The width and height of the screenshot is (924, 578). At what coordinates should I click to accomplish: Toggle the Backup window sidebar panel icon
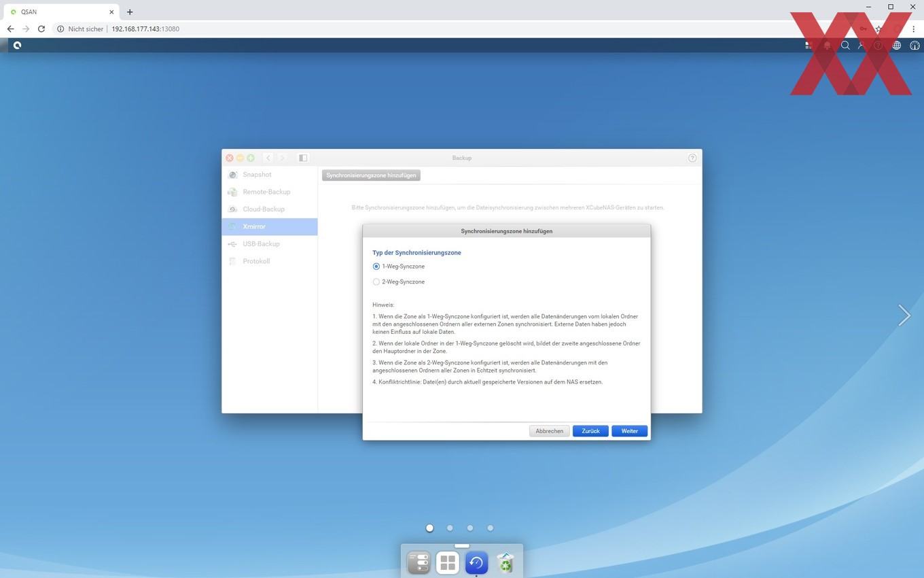pos(303,158)
